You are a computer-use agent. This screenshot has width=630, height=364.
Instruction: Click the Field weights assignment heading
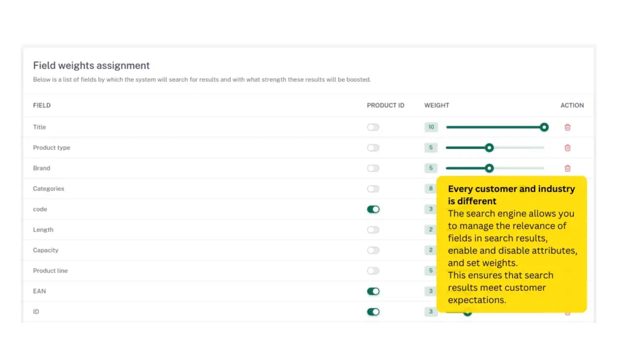(x=91, y=66)
